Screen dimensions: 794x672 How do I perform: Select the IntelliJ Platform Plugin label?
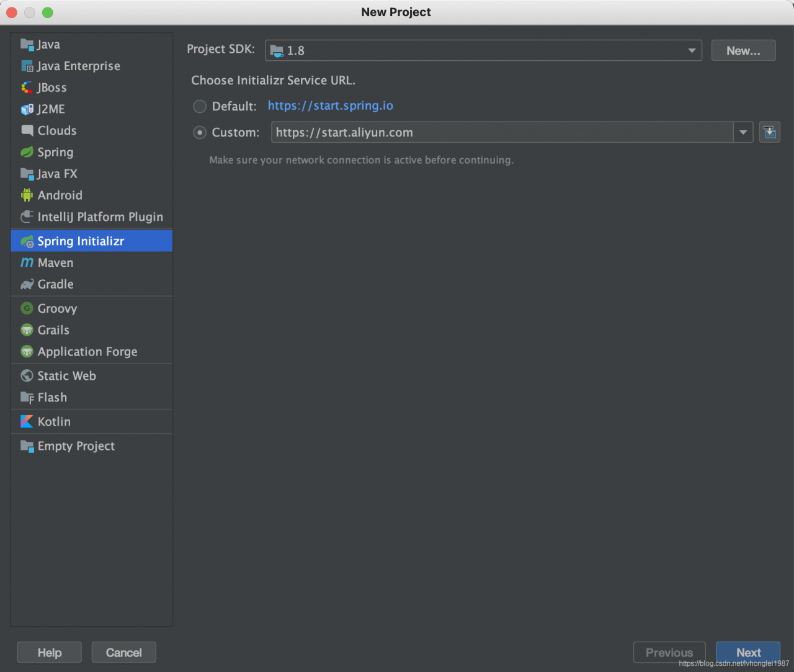click(100, 217)
